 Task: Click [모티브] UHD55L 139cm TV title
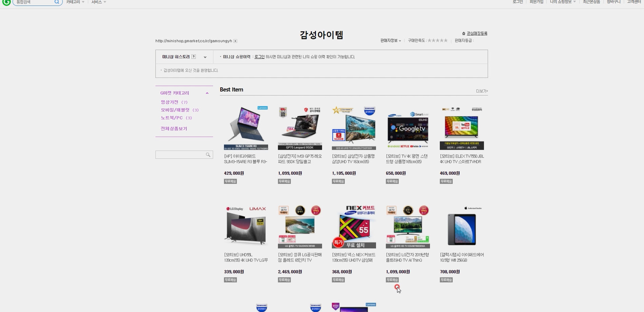[246, 257]
